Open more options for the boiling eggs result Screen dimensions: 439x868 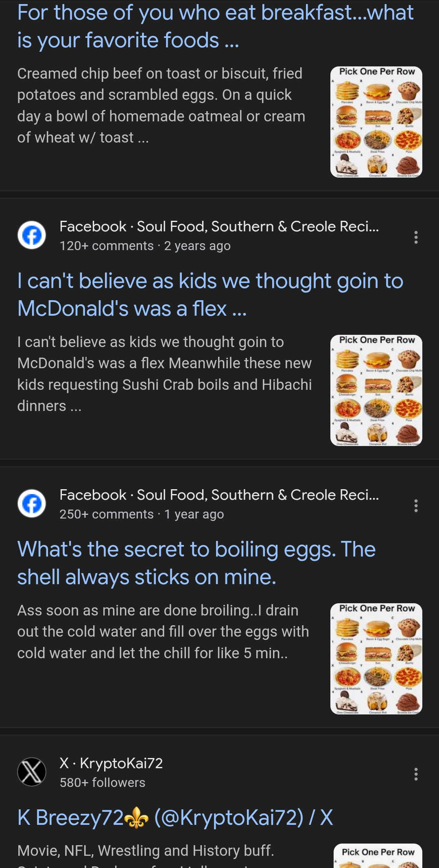[415, 505]
